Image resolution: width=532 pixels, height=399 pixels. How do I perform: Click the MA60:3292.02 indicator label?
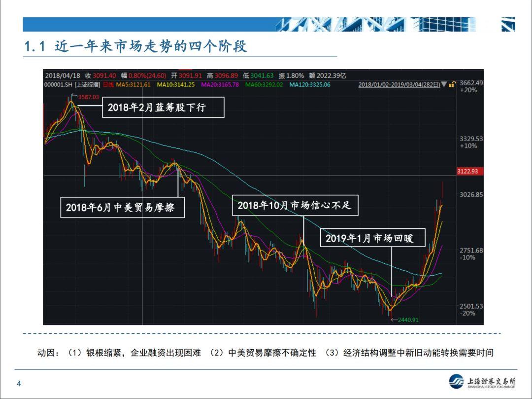pos(264,84)
